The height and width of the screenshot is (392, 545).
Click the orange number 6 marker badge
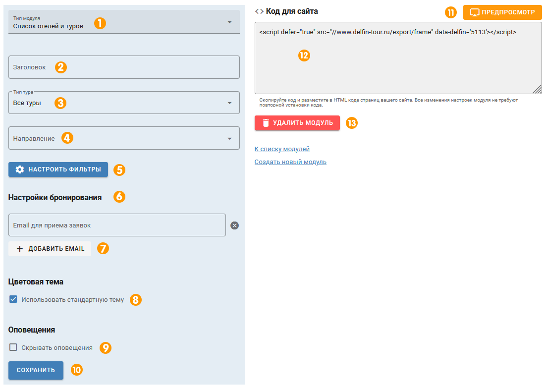(119, 197)
